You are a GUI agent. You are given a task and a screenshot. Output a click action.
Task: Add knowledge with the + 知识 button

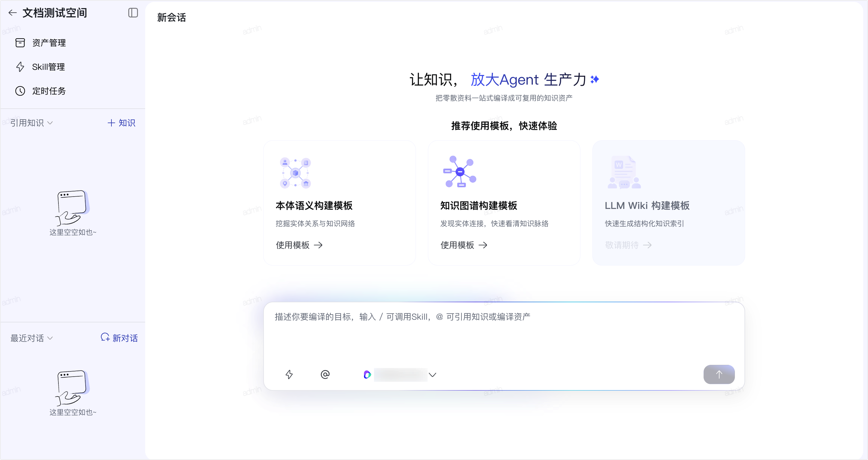[121, 123]
